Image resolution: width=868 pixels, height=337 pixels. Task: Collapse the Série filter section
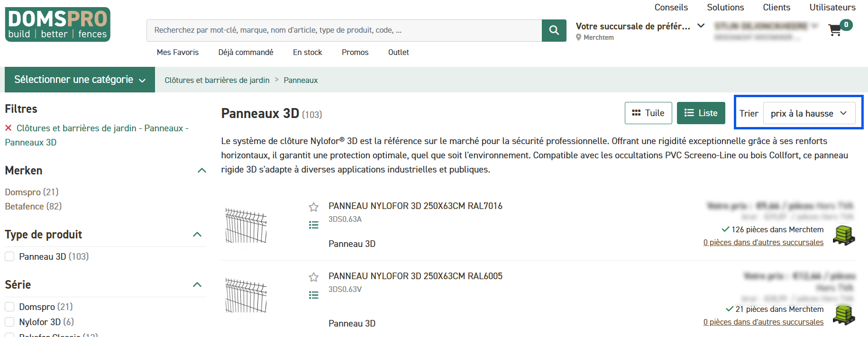click(198, 285)
